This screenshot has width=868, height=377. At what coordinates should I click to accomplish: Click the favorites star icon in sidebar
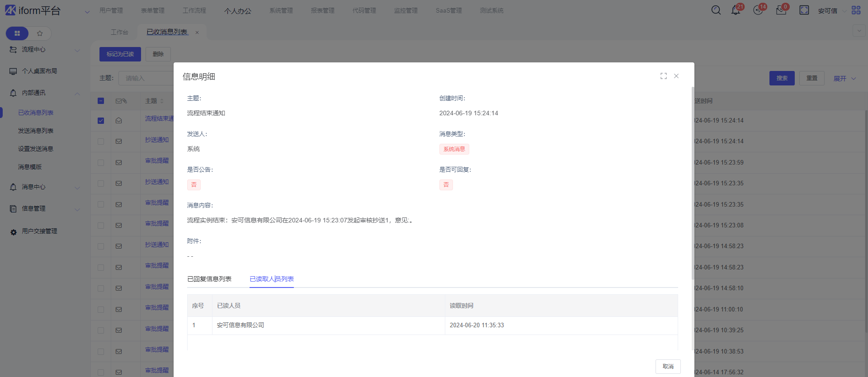tap(40, 33)
